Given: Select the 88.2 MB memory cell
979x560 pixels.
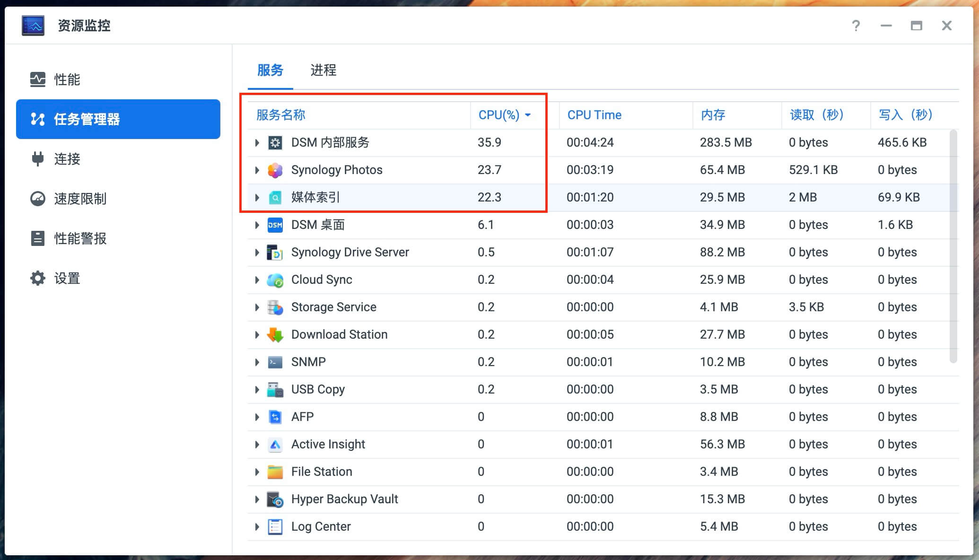Looking at the screenshot, I should click(x=723, y=252).
